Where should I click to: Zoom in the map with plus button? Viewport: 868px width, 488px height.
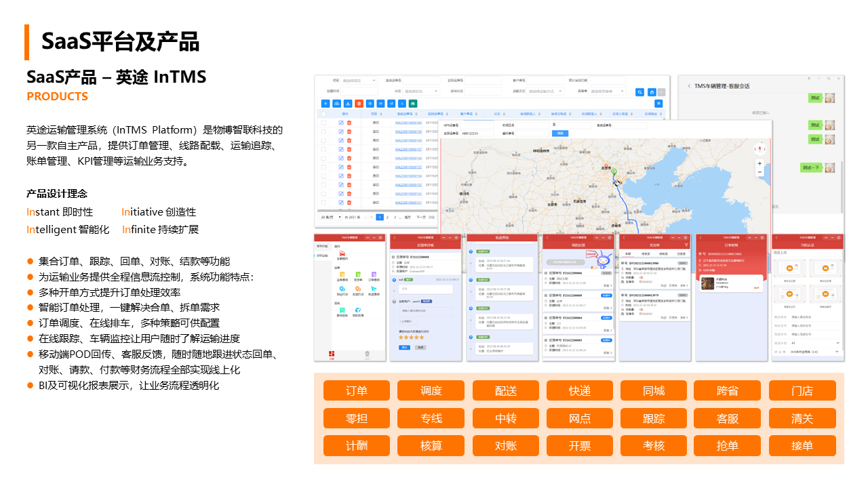(x=759, y=163)
